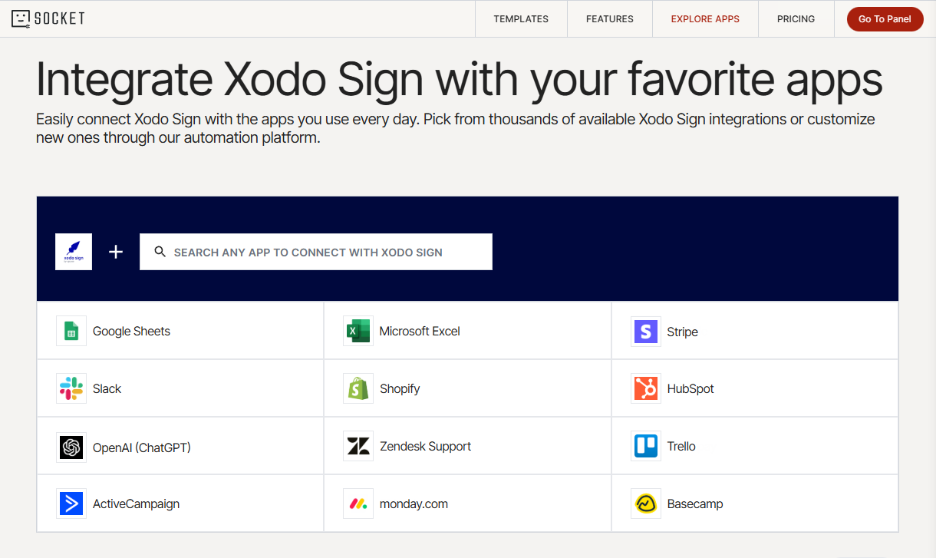Click the Microsoft Excel icon
Image resolution: width=936 pixels, height=558 pixels.
click(358, 331)
